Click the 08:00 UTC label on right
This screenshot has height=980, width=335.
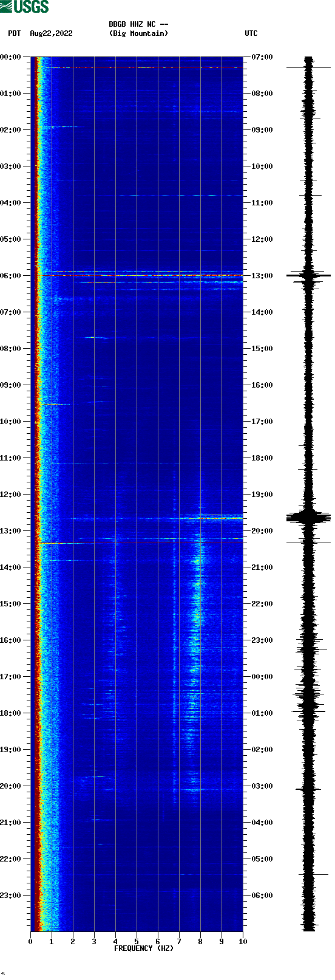tap(262, 94)
